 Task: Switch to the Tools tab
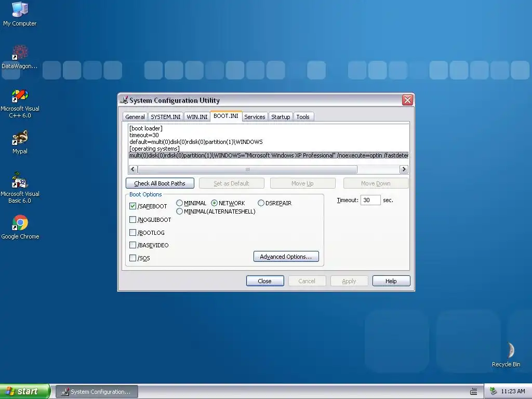[x=303, y=117]
